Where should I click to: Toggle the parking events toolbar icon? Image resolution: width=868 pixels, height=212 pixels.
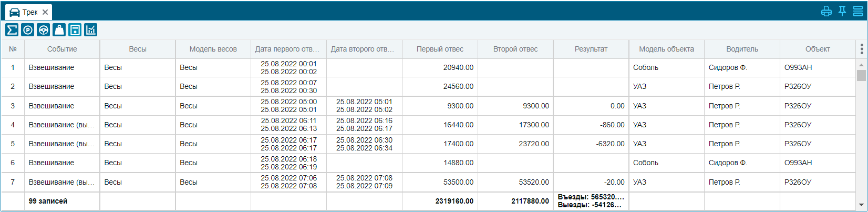(x=28, y=30)
